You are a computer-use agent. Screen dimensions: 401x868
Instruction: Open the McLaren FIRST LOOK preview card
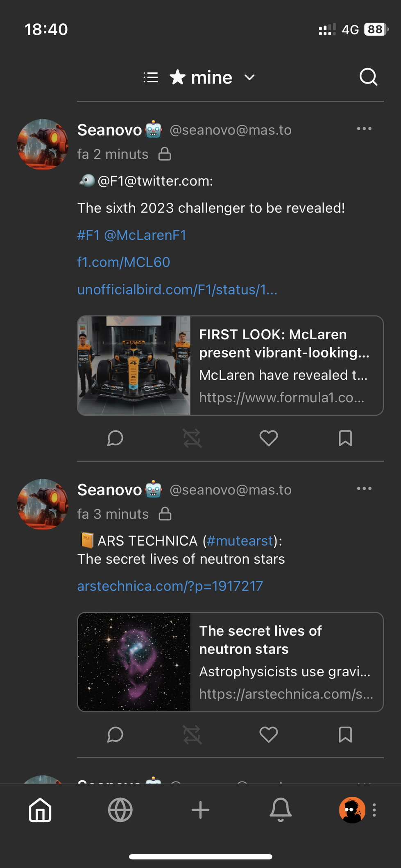(x=230, y=365)
